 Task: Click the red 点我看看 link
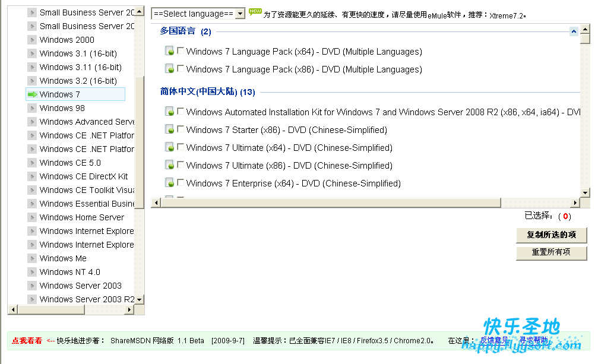[x=27, y=340]
